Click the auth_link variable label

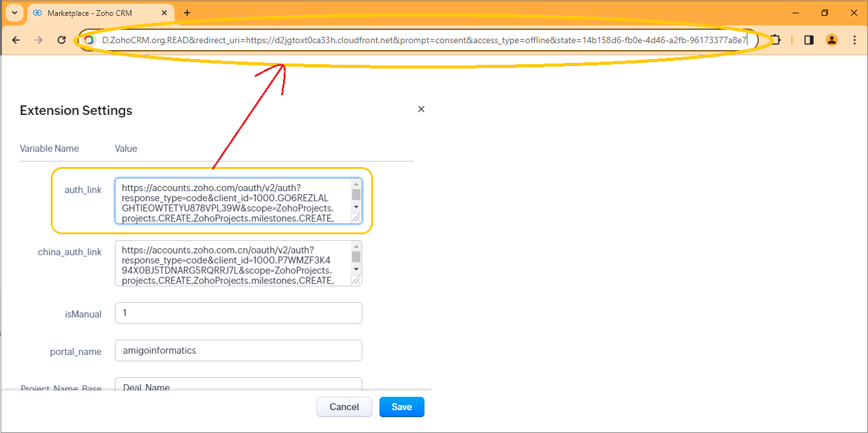coord(83,190)
